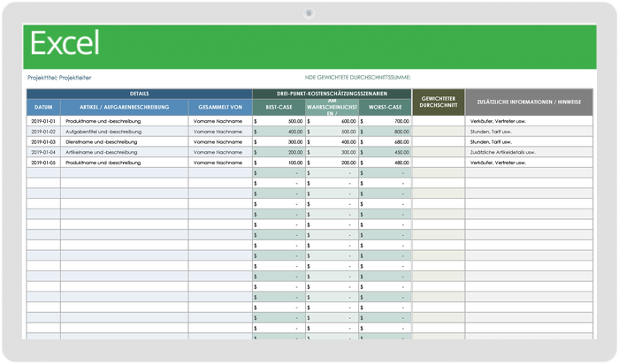Select date cell 2019-01-05
Image resolution: width=619 pixels, height=364 pixels.
pyautogui.click(x=43, y=163)
